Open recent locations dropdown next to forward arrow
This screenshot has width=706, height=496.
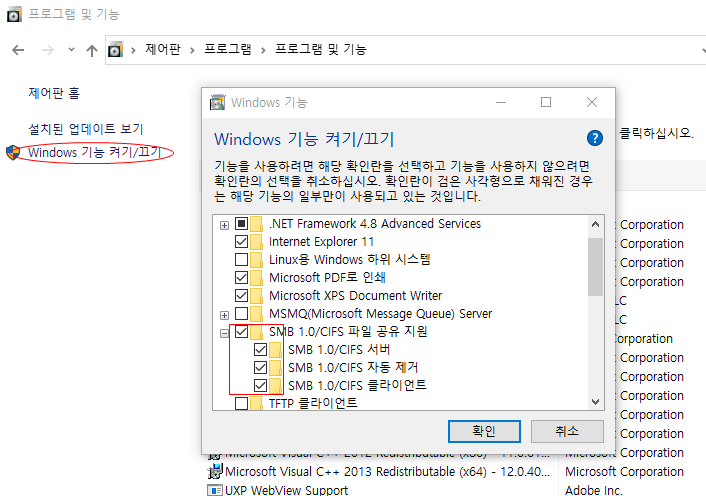(x=71, y=50)
